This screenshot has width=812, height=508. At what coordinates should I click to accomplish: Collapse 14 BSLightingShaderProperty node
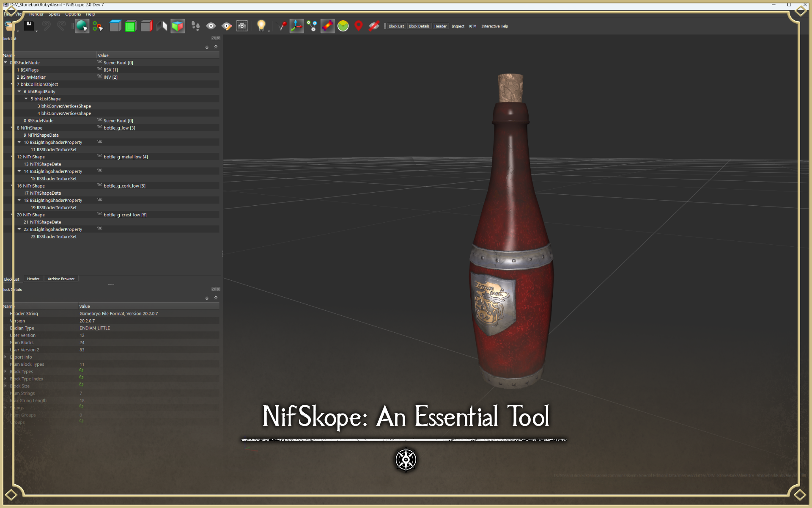tap(19, 171)
